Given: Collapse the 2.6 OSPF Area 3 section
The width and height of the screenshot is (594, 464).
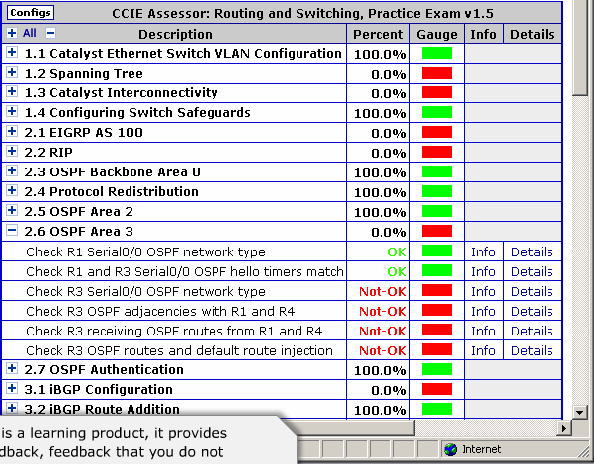Looking at the screenshot, I should click(12, 230).
